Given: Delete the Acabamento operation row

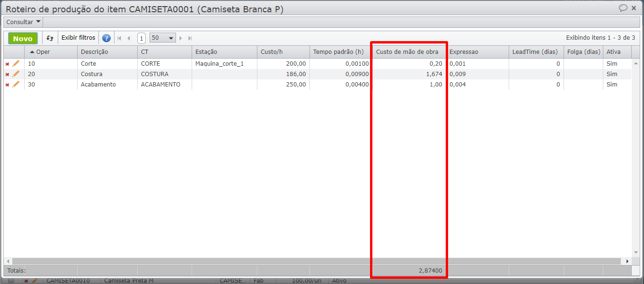Looking at the screenshot, I should [x=7, y=85].
